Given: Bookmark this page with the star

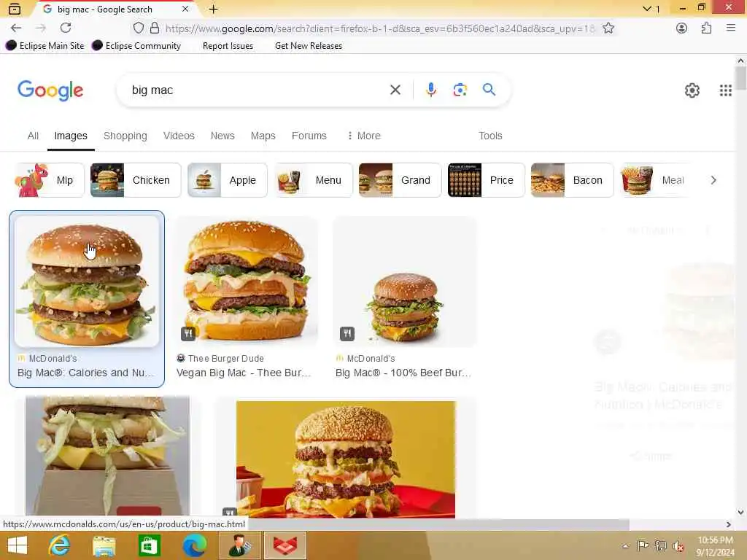Looking at the screenshot, I should (x=608, y=28).
